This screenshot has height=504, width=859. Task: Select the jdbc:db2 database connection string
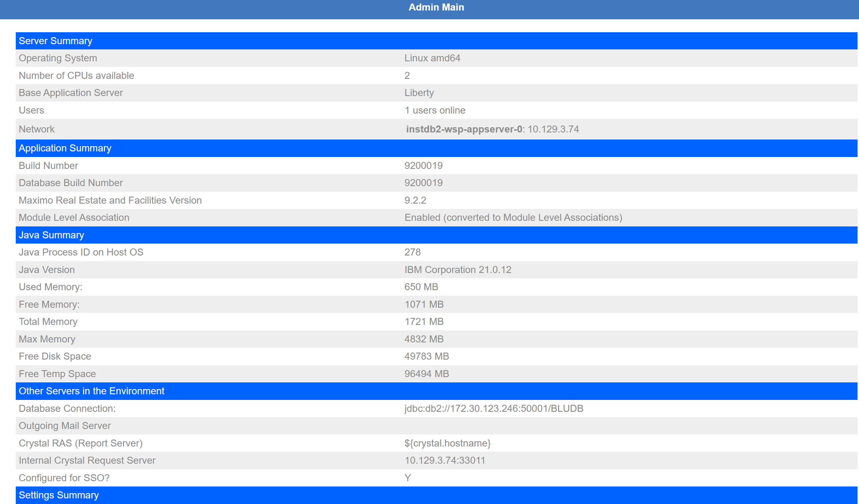[x=494, y=408]
